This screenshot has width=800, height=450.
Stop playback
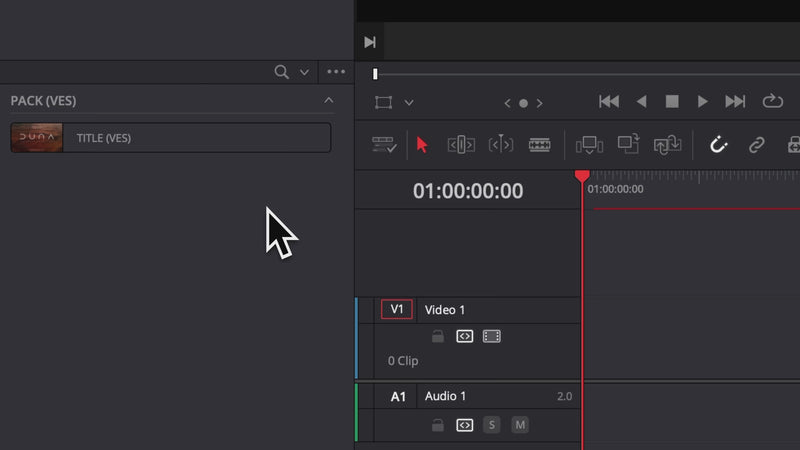coord(672,102)
